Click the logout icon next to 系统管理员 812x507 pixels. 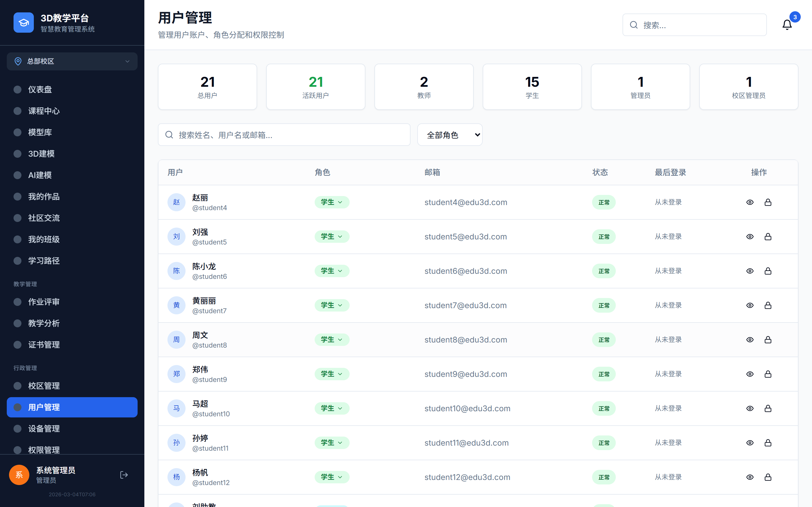click(x=124, y=475)
